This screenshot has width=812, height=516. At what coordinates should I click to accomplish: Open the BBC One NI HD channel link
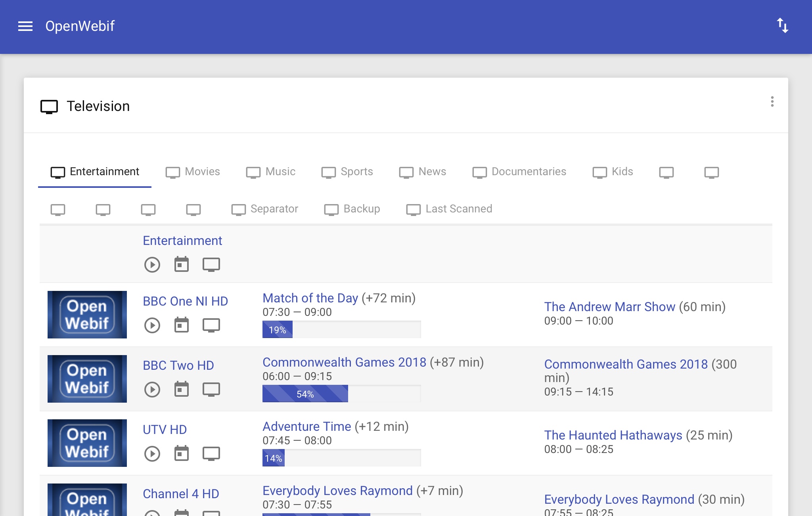pyautogui.click(x=185, y=301)
